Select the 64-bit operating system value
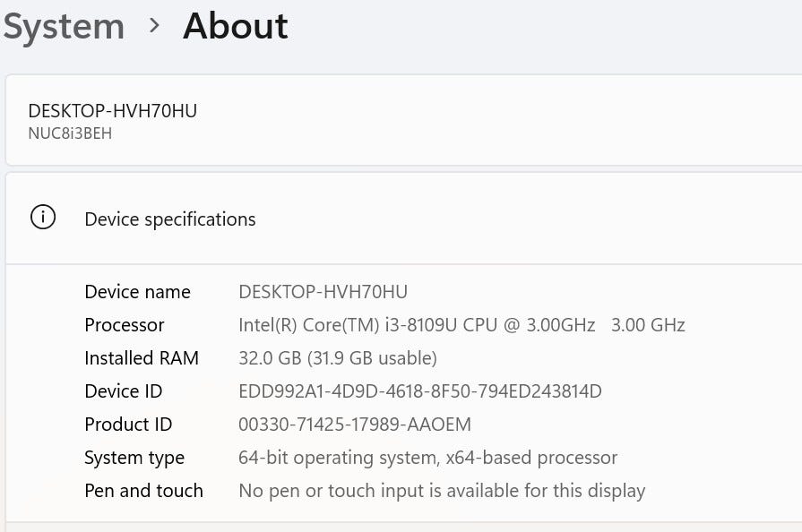 427,458
